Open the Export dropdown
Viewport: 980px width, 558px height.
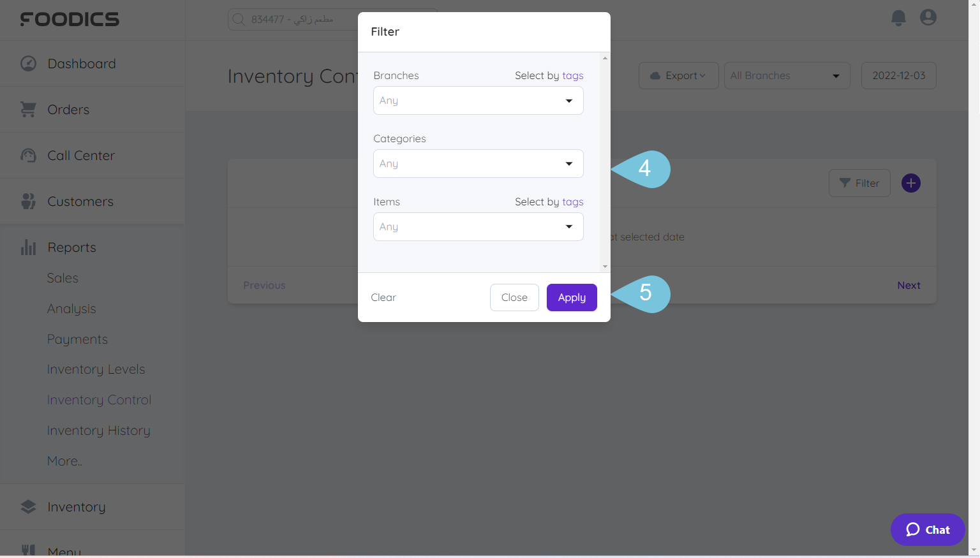click(678, 75)
